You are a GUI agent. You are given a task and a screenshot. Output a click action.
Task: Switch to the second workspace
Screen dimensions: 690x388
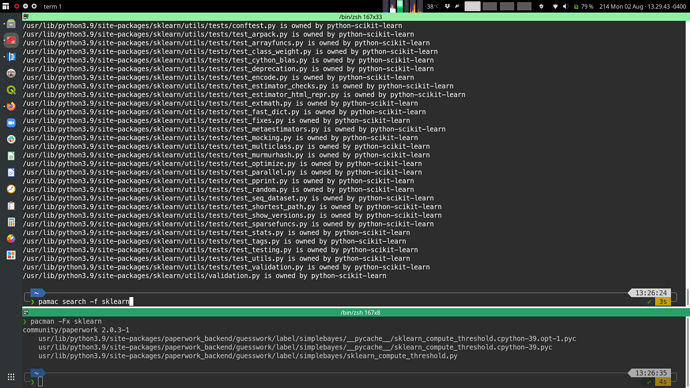489,6
